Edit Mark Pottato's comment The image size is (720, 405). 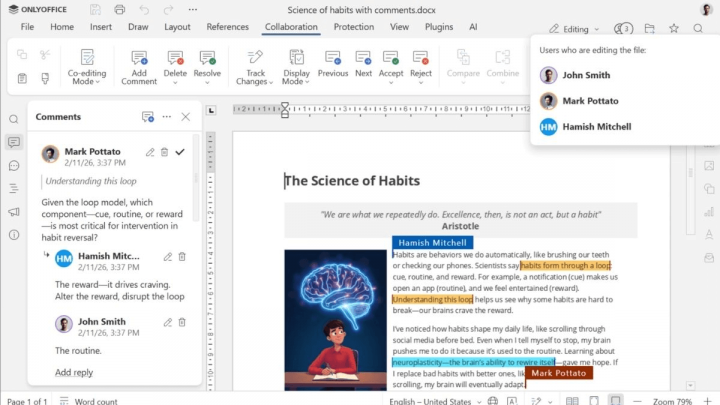point(150,152)
